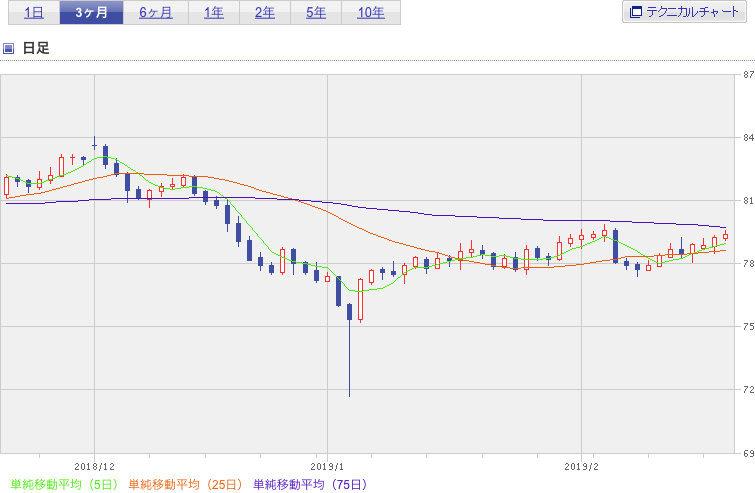Click the 日足 section heading
This screenshot has width=755, height=493.
point(36,48)
